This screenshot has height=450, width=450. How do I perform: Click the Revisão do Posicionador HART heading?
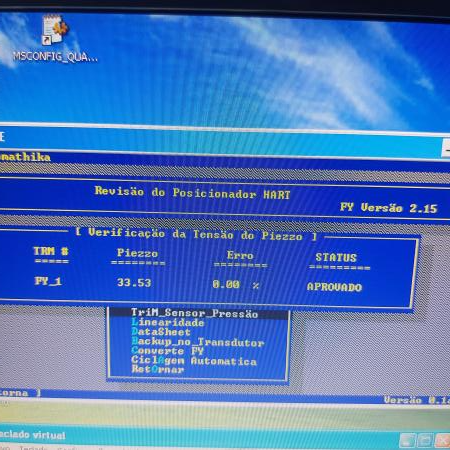[x=192, y=193]
